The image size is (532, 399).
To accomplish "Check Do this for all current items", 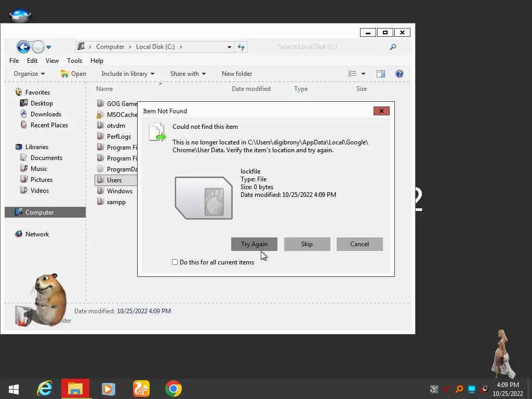I will 175,262.
